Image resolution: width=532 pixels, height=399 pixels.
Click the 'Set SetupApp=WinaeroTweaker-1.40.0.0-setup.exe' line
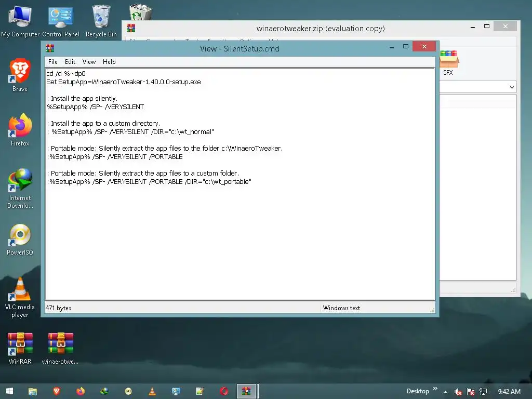(x=124, y=82)
